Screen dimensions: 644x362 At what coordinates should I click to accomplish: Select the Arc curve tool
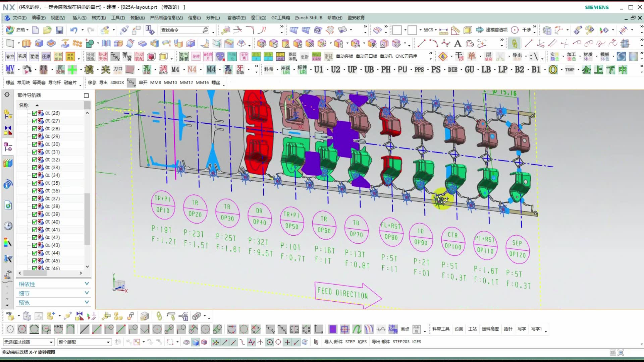(433, 43)
